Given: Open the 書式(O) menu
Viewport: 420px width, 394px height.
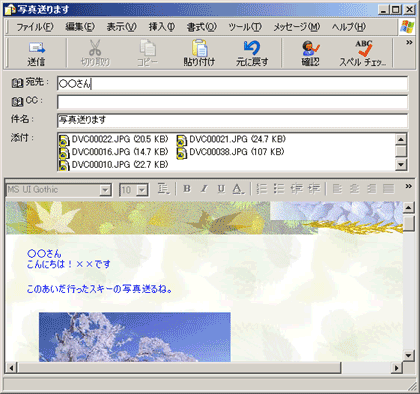Looking at the screenshot, I should click(x=202, y=27).
